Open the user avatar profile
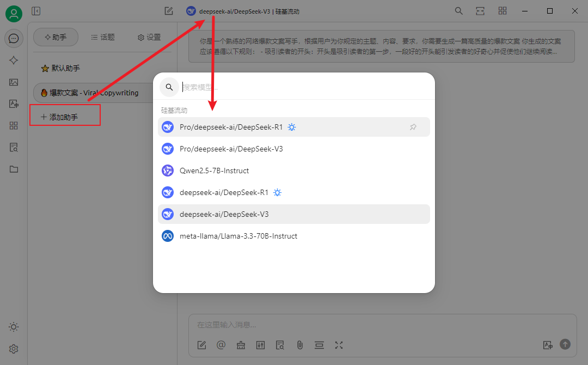This screenshot has height=365, width=588. pos(14,14)
